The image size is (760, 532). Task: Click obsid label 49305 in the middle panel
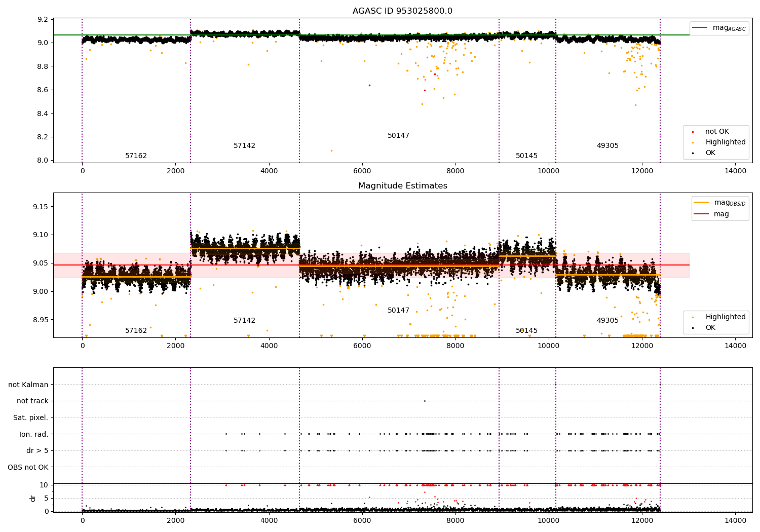click(x=607, y=321)
